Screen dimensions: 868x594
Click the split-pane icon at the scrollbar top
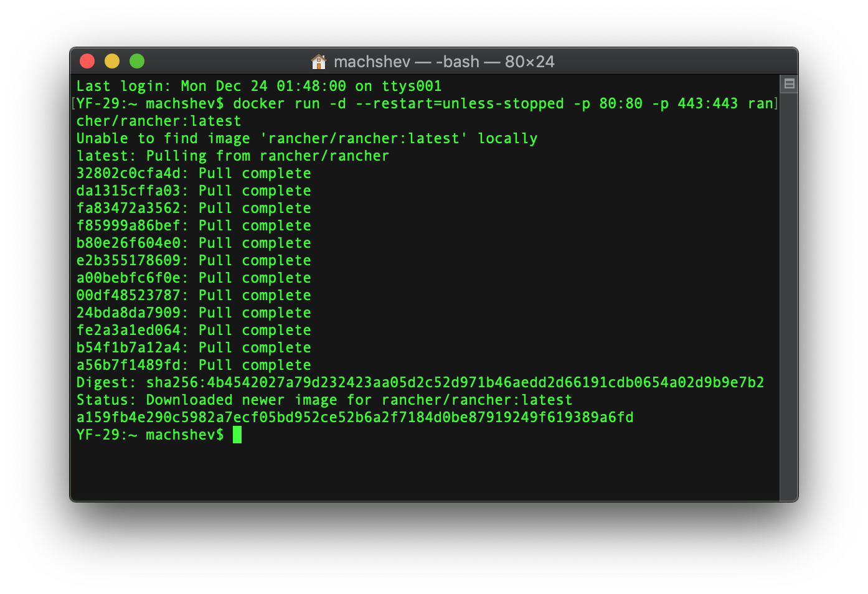click(788, 83)
